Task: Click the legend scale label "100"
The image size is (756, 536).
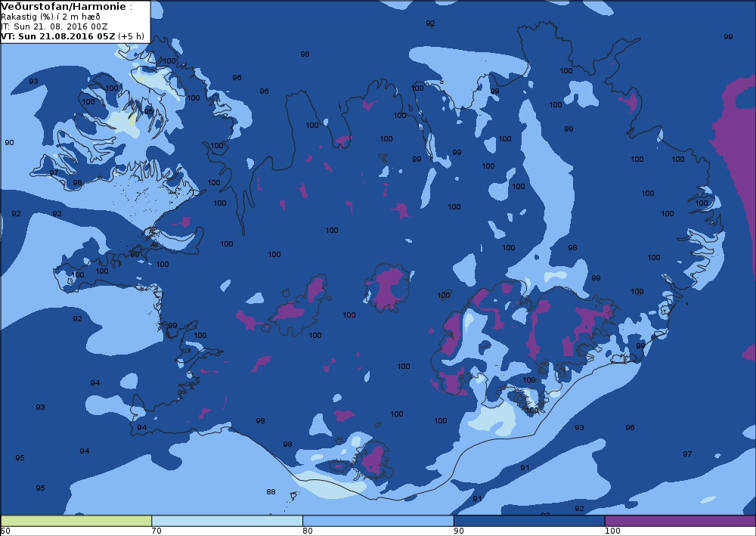Action: click(x=612, y=531)
